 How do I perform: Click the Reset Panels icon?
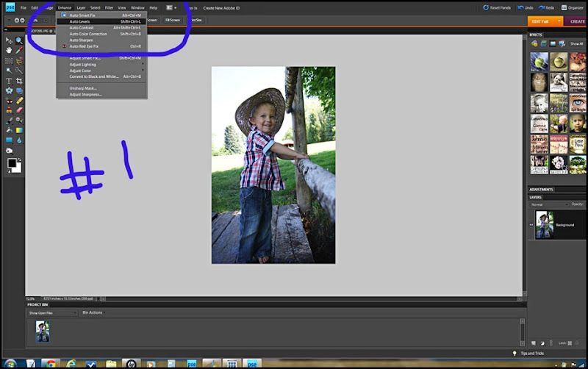[486, 7]
